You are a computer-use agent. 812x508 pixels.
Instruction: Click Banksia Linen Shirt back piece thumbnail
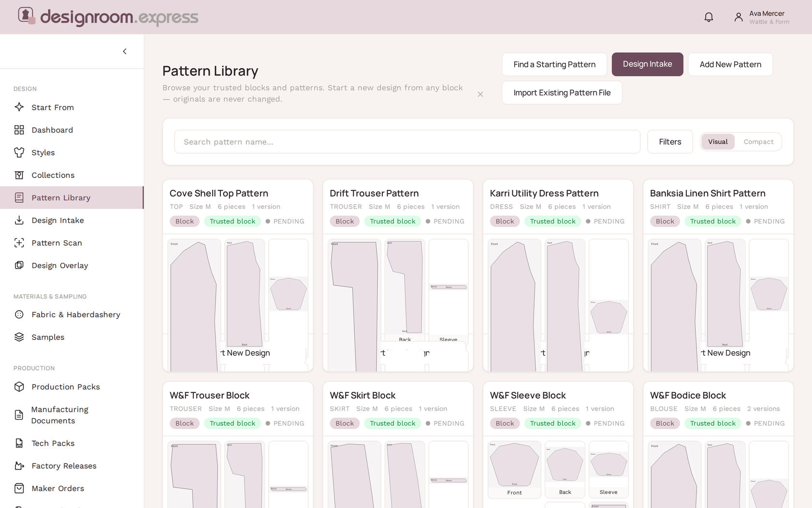coord(725,293)
